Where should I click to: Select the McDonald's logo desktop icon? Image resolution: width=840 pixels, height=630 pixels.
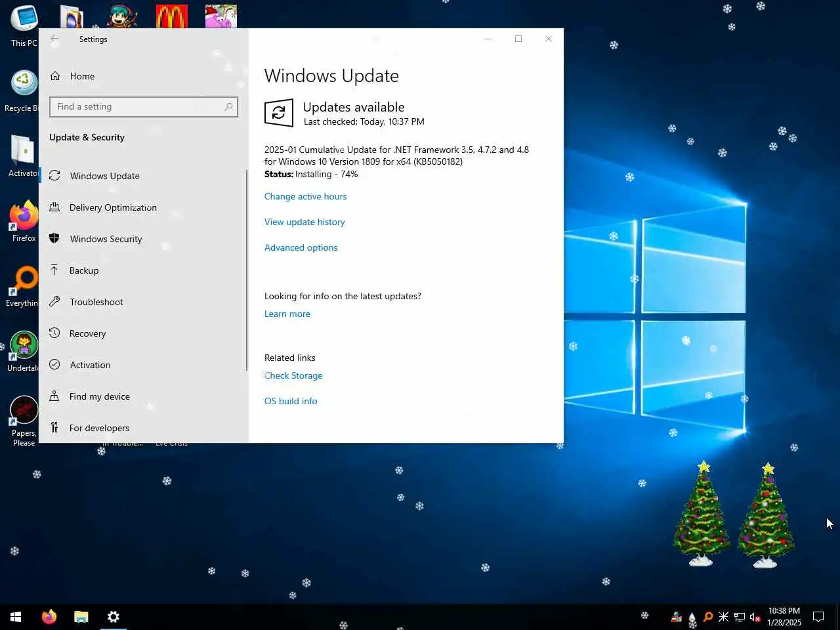pyautogui.click(x=172, y=17)
